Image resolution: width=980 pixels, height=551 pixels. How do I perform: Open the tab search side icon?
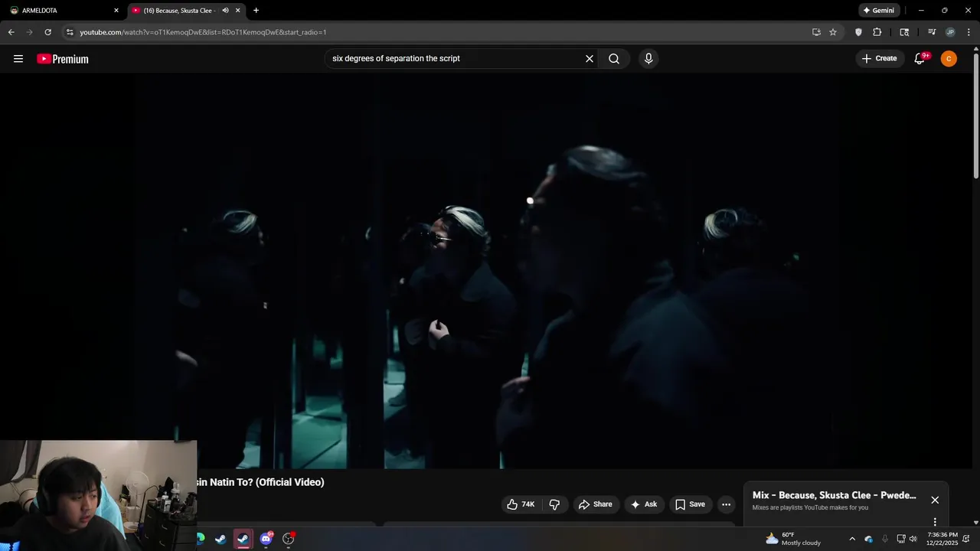click(x=904, y=32)
